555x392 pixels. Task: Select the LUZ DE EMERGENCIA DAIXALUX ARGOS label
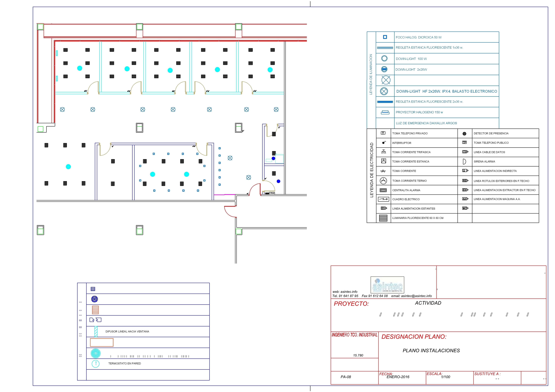pos(426,123)
